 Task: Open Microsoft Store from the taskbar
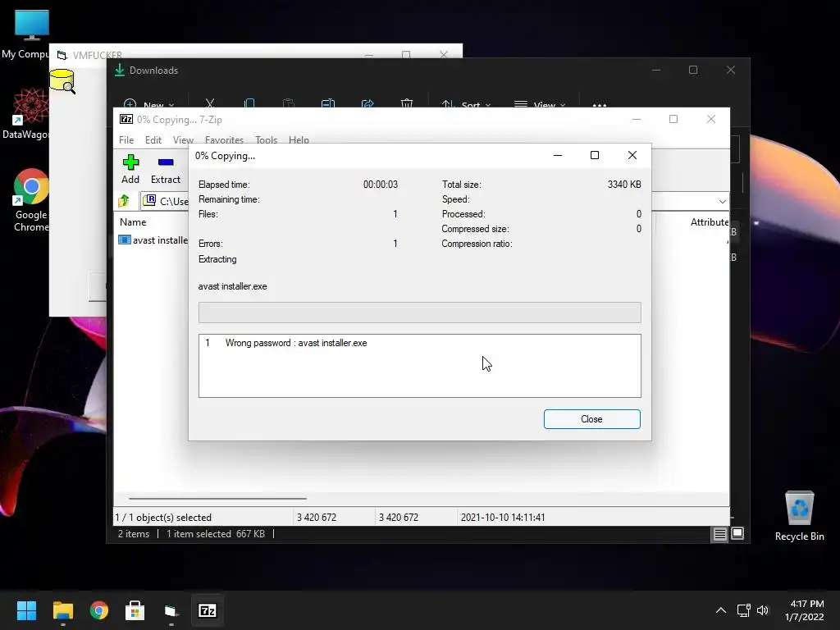[x=135, y=610]
